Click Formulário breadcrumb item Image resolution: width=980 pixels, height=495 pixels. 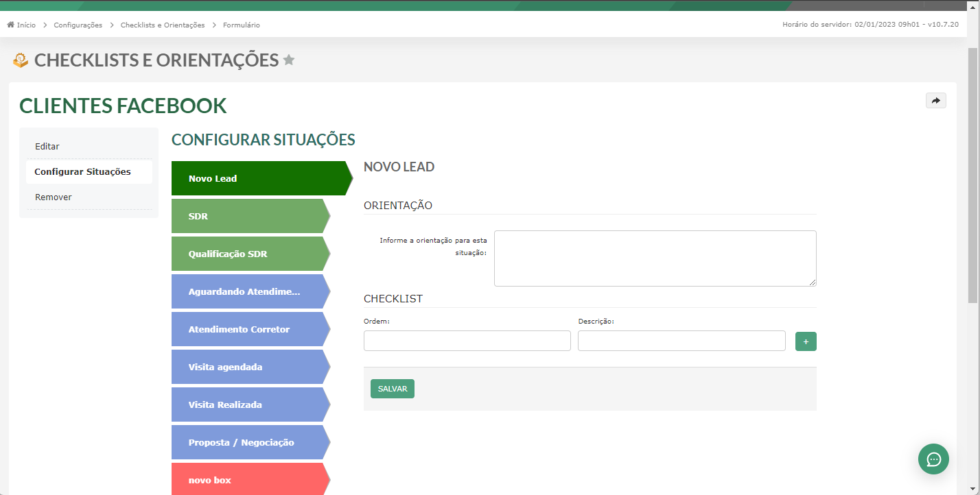[242, 25]
